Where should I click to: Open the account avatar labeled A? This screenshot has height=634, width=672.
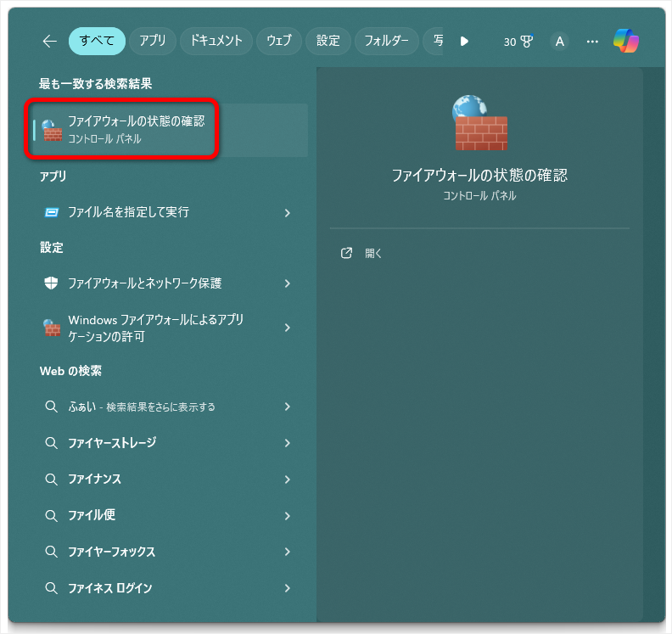point(559,41)
